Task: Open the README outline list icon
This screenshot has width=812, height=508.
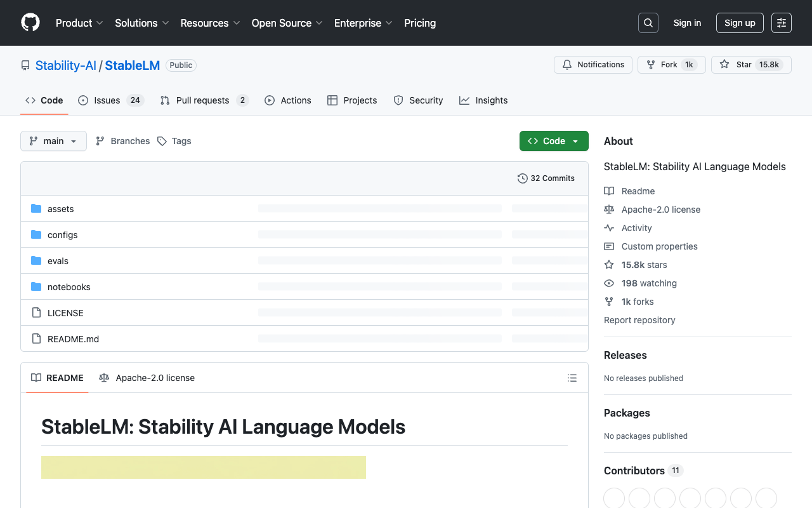Action: [x=572, y=378]
